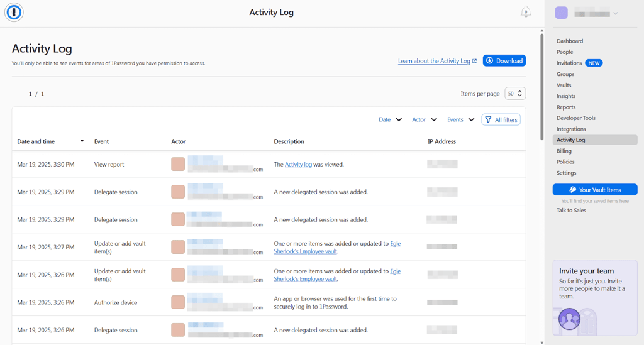Expand the Date filter dropdown

(x=390, y=120)
